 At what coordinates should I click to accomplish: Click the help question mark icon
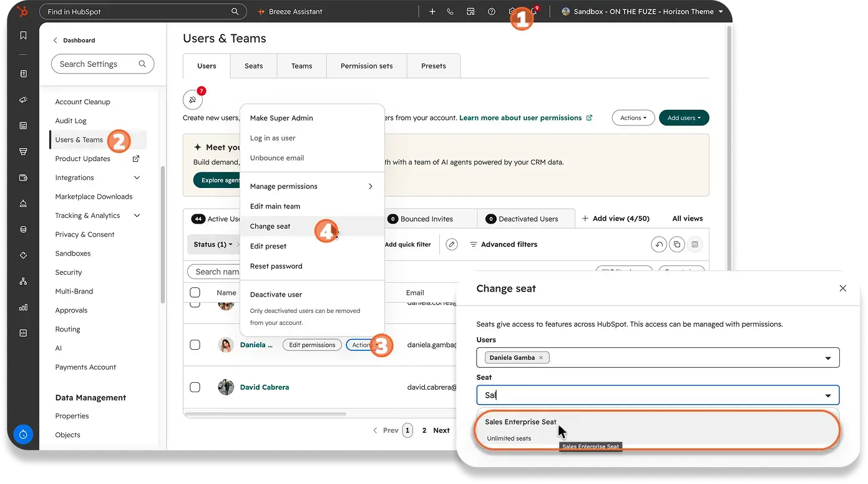[x=492, y=11]
